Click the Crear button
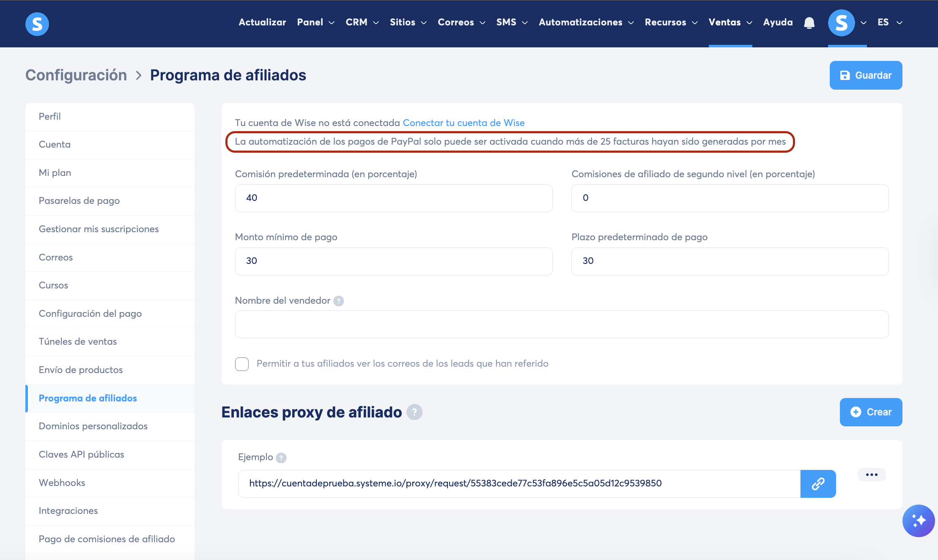 click(x=871, y=412)
